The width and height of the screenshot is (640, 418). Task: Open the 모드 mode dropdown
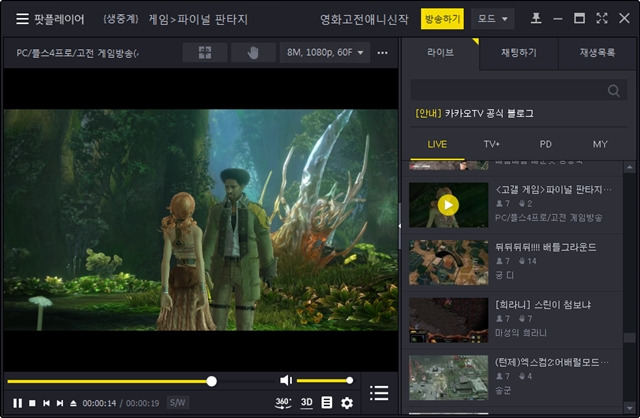pos(492,19)
